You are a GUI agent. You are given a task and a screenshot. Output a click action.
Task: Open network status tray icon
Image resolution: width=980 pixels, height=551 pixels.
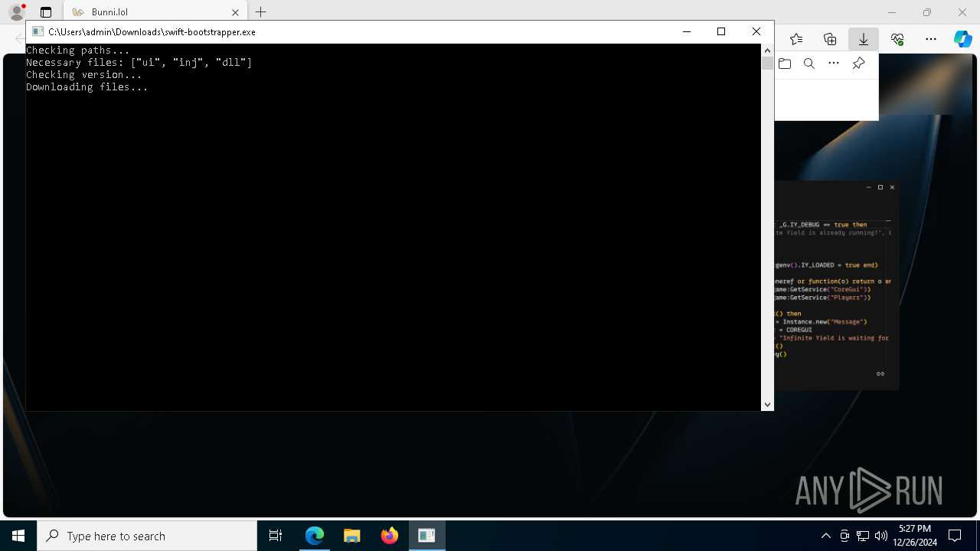tap(863, 536)
